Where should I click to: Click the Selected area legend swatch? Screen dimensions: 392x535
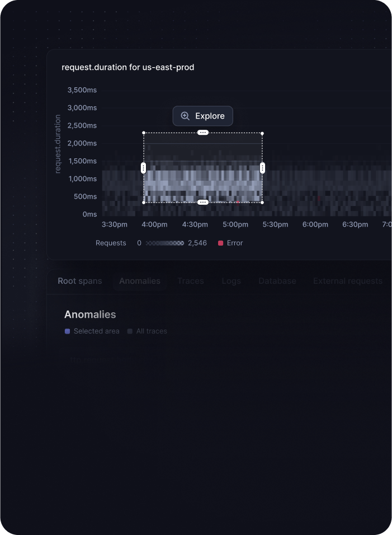[68, 331]
